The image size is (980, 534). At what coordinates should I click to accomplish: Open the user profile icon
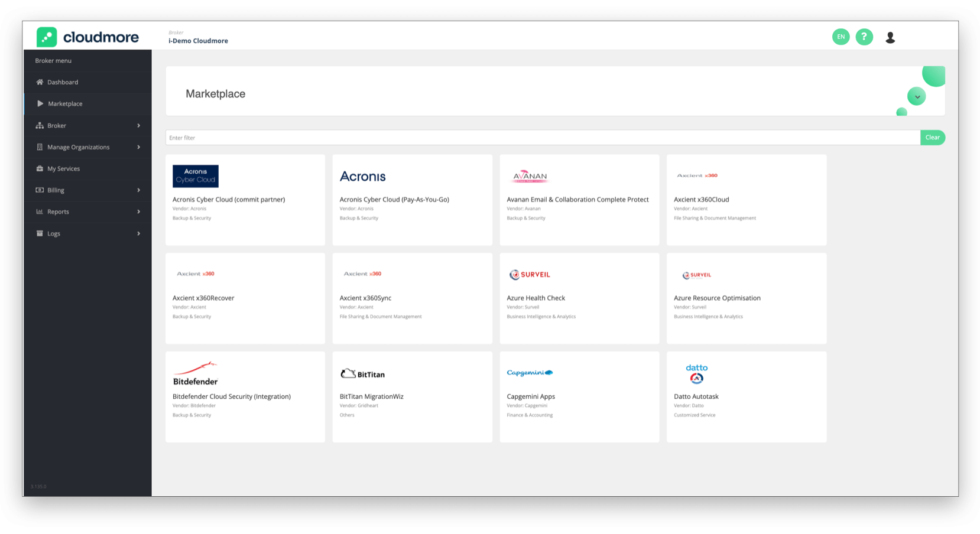[890, 37]
